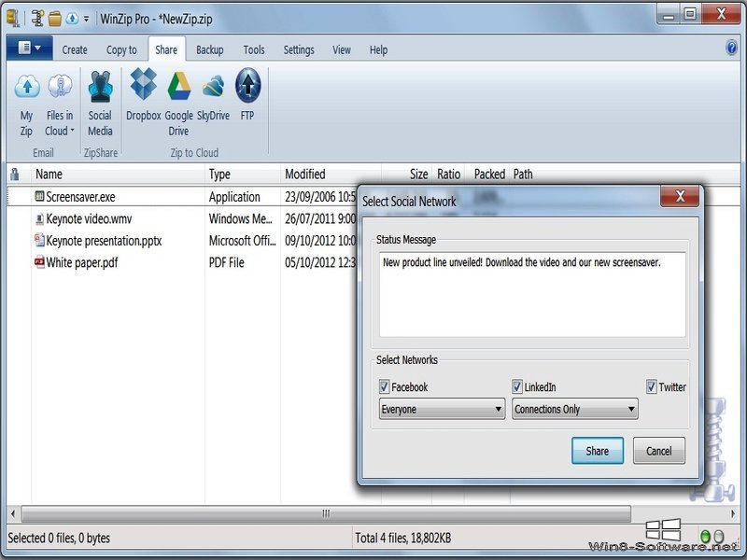This screenshot has width=747, height=560.
Task: Click the horizontal scrollbar right arrow
Action: (733, 514)
